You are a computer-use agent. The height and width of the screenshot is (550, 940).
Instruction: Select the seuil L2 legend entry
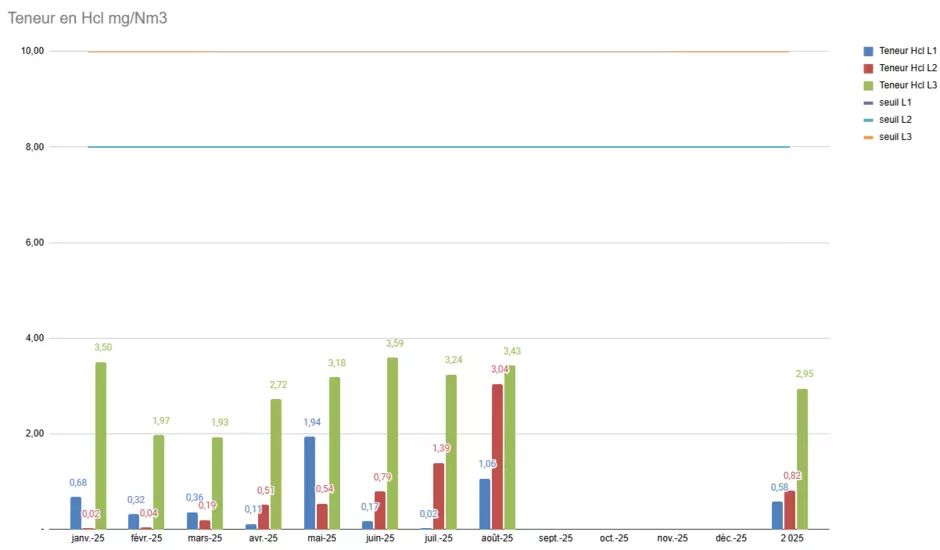tap(894, 119)
